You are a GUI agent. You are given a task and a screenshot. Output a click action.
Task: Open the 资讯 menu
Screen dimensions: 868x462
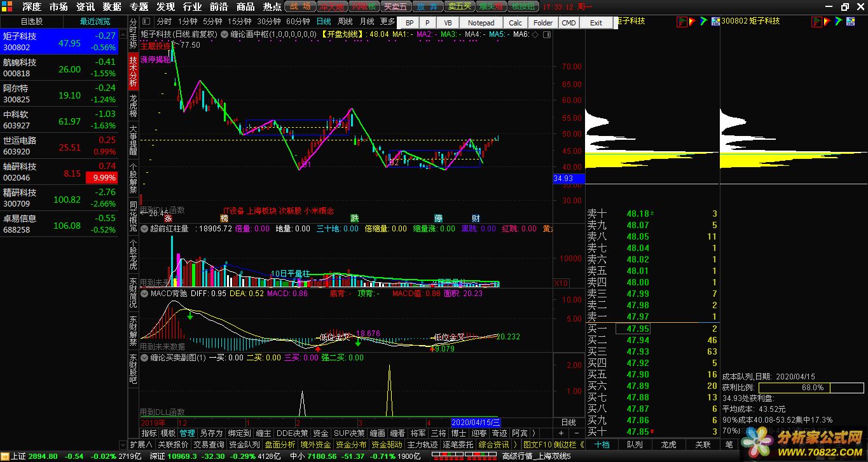[85, 7]
